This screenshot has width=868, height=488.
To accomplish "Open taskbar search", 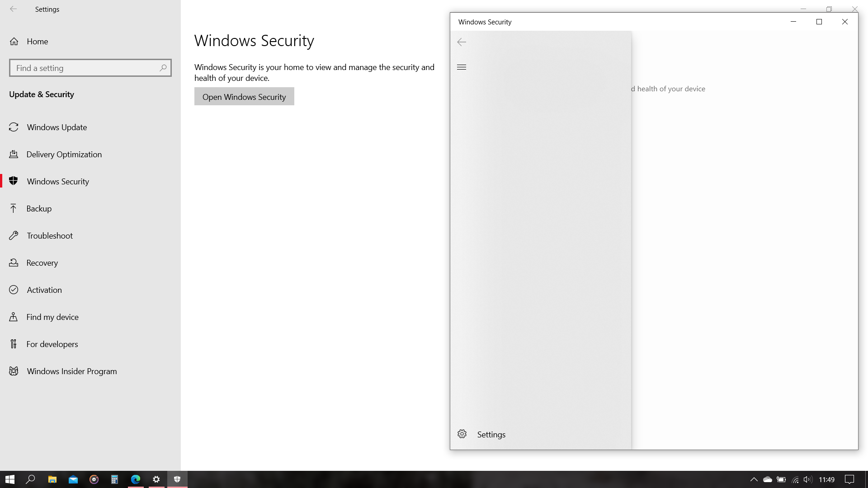I will [x=31, y=479].
